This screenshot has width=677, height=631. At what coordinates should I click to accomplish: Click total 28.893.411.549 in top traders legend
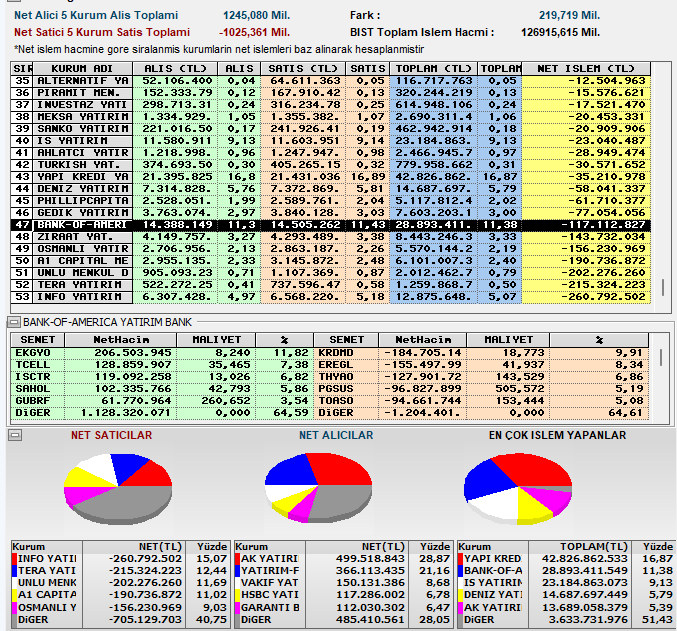pyautogui.click(x=585, y=571)
